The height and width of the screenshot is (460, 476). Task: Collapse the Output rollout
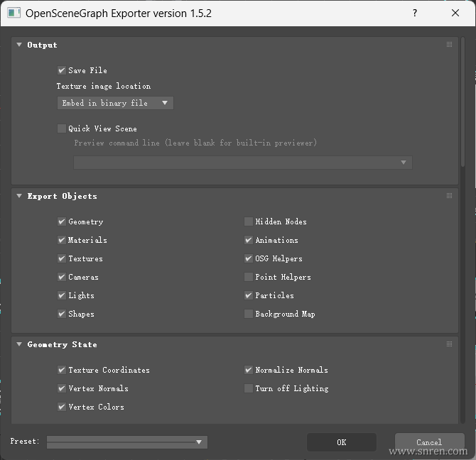pyautogui.click(x=19, y=45)
